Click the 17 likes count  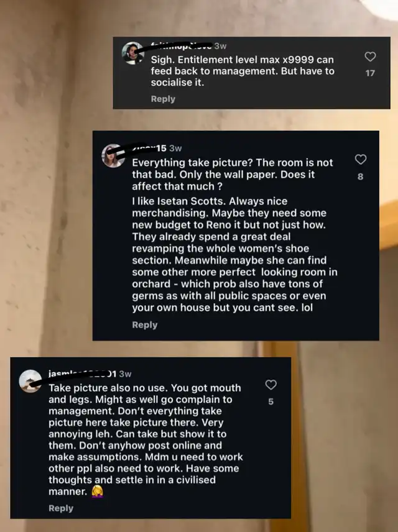(370, 73)
